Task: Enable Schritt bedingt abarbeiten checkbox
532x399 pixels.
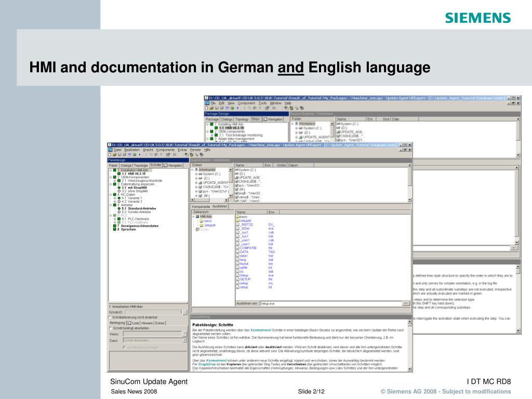Action: click(x=110, y=328)
